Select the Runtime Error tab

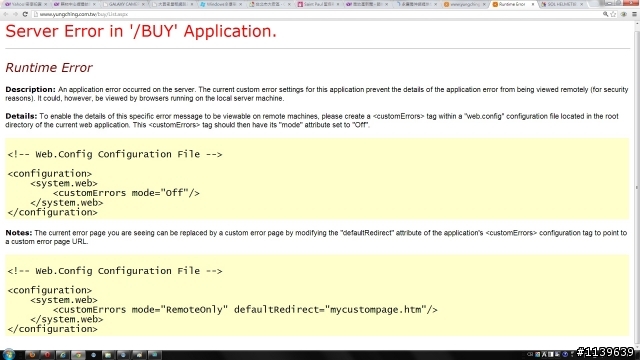513,4
